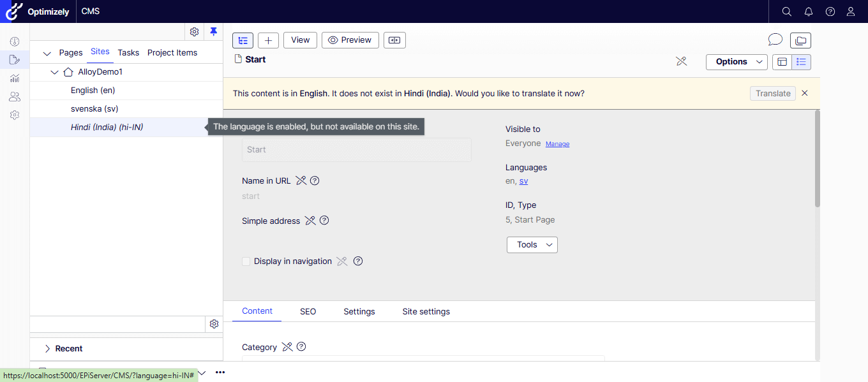Switch to the SEO tab
The width and height of the screenshot is (868, 382).
308,311
